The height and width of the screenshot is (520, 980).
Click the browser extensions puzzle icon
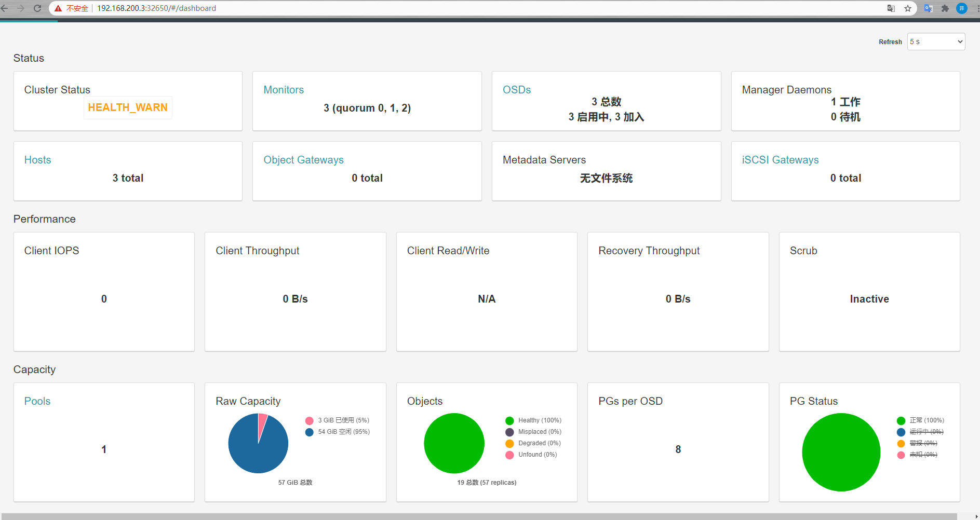(x=945, y=8)
